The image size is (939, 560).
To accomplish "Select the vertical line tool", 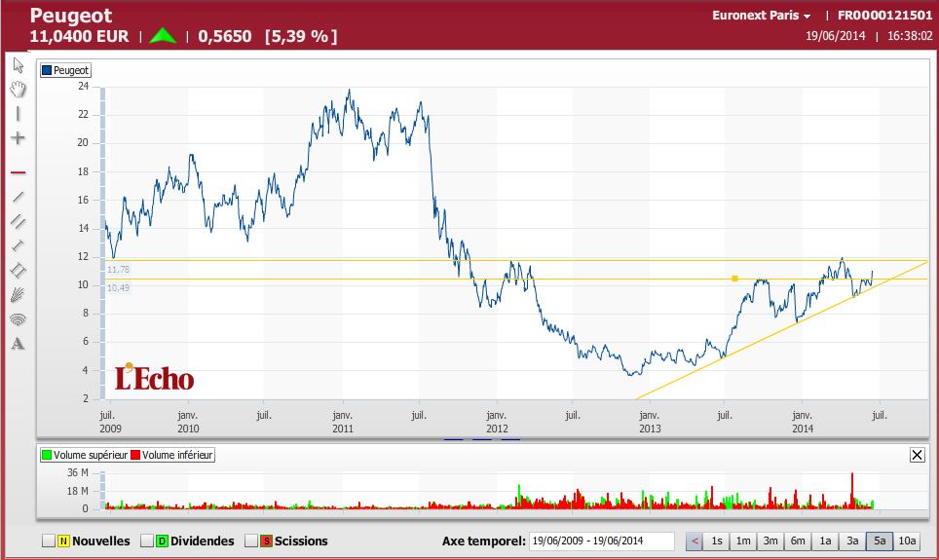I will coord(18,114).
